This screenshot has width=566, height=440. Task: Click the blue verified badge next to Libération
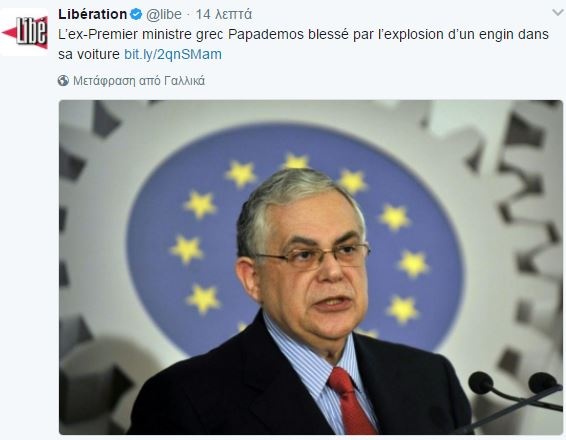coord(136,14)
